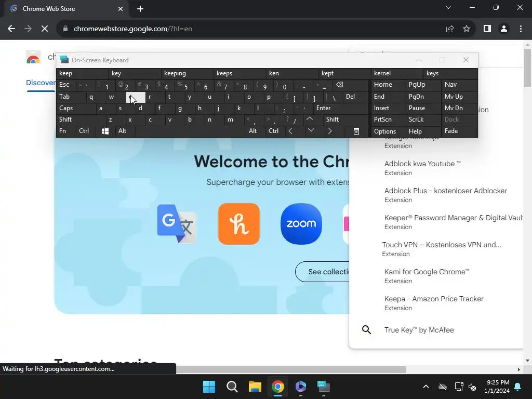Open a new tab with plus button
This screenshot has height=399, width=532.
[x=140, y=9]
